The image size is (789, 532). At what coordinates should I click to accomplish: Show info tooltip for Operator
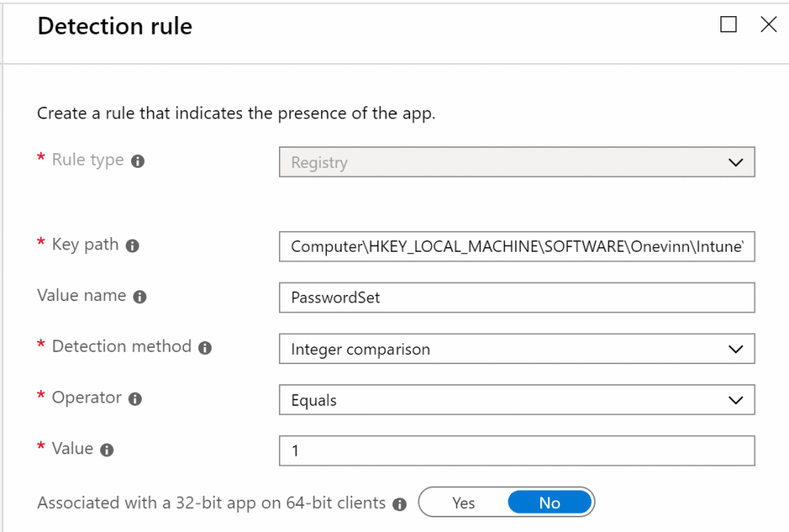point(136,400)
